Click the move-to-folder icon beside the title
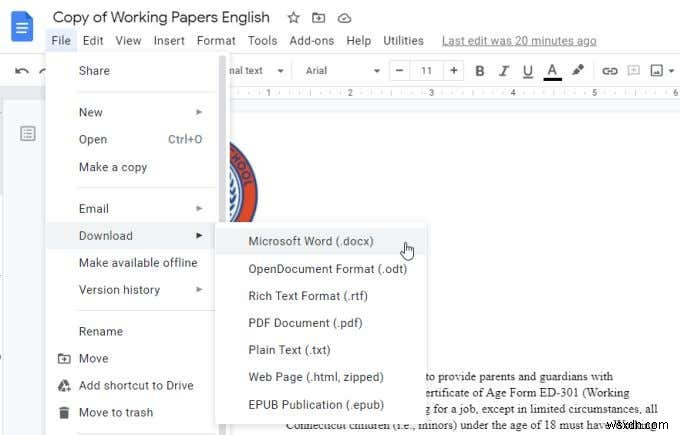 pos(318,18)
